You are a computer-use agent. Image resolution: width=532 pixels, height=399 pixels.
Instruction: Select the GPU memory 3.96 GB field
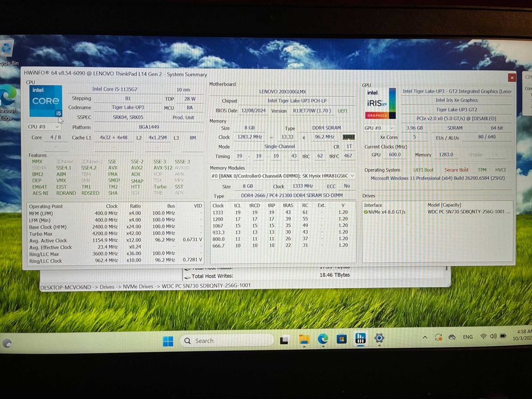(415, 128)
